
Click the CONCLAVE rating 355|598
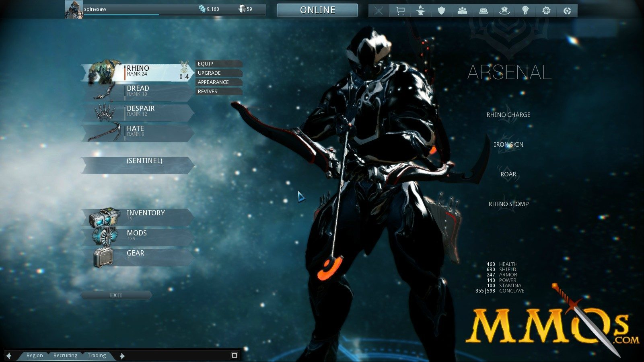click(485, 291)
